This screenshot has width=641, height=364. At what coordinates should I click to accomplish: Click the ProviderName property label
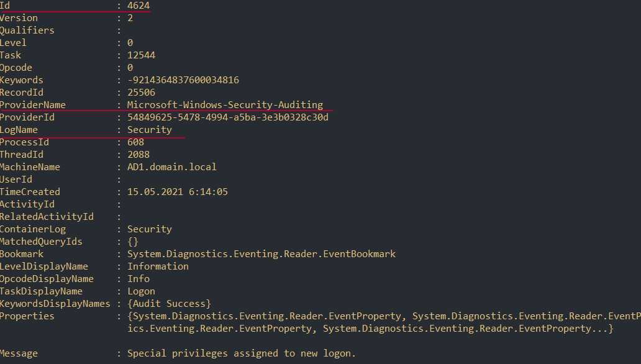tap(33, 105)
